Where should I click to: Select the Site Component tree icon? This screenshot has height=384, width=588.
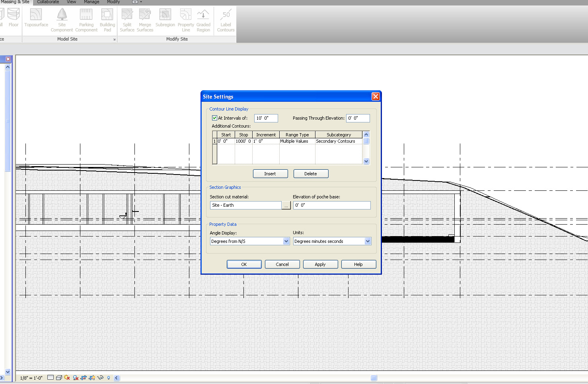click(62, 15)
